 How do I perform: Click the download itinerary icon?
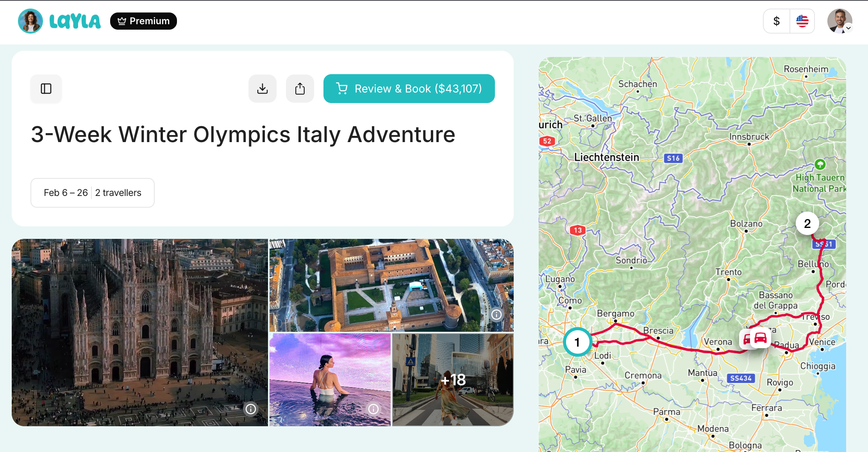click(x=263, y=89)
